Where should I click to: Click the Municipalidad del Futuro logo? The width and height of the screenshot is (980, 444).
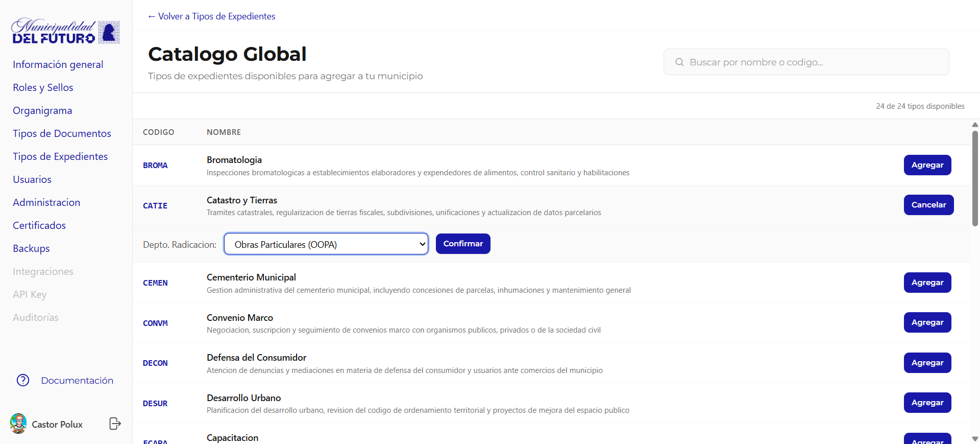pos(65,32)
